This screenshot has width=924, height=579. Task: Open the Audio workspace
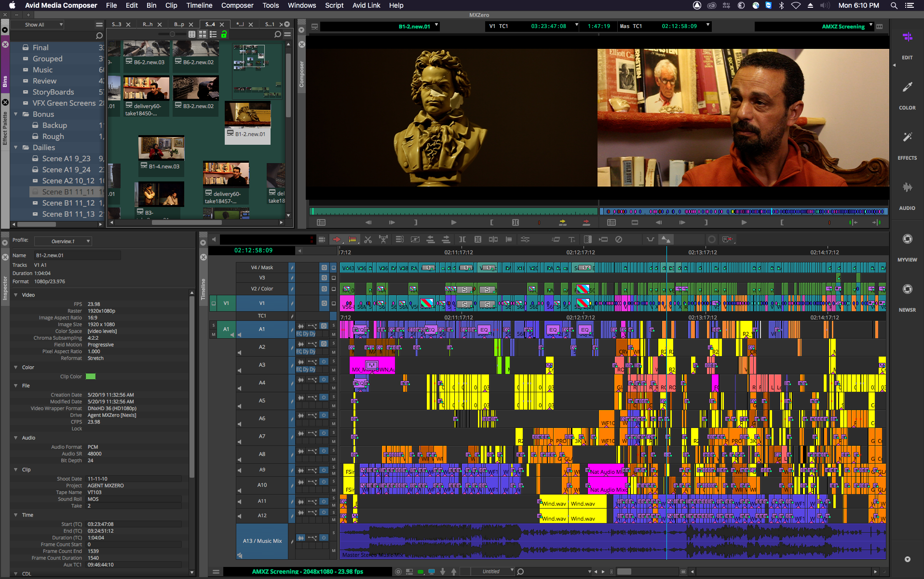tap(907, 195)
